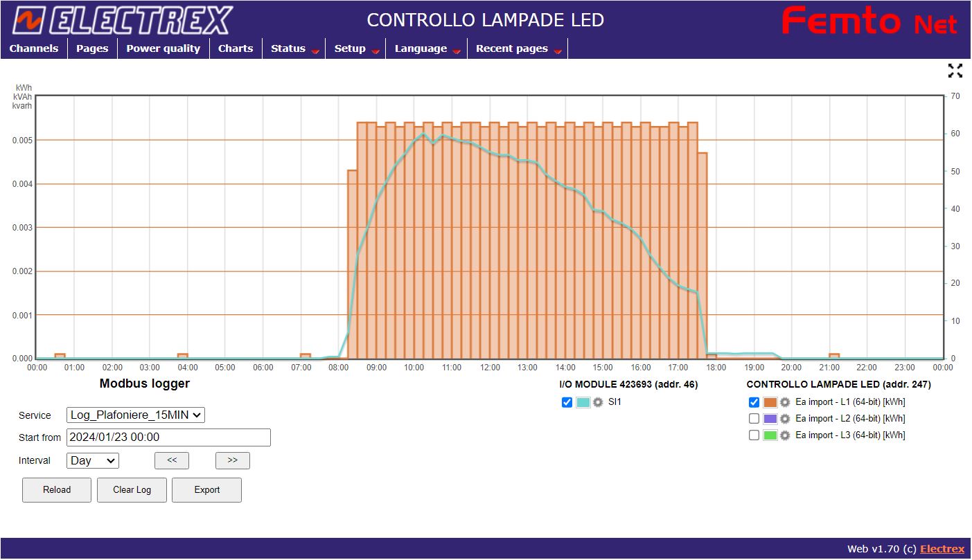Open gear settings for Ea import L3
972x560 pixels.
click(x=785, y=435)
